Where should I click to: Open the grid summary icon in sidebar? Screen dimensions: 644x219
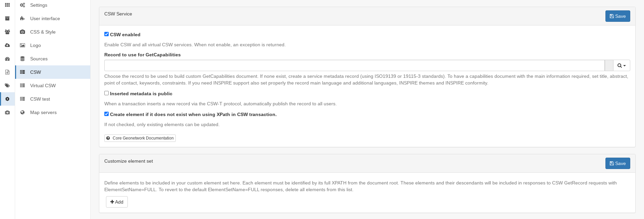(x=7, y=5)
